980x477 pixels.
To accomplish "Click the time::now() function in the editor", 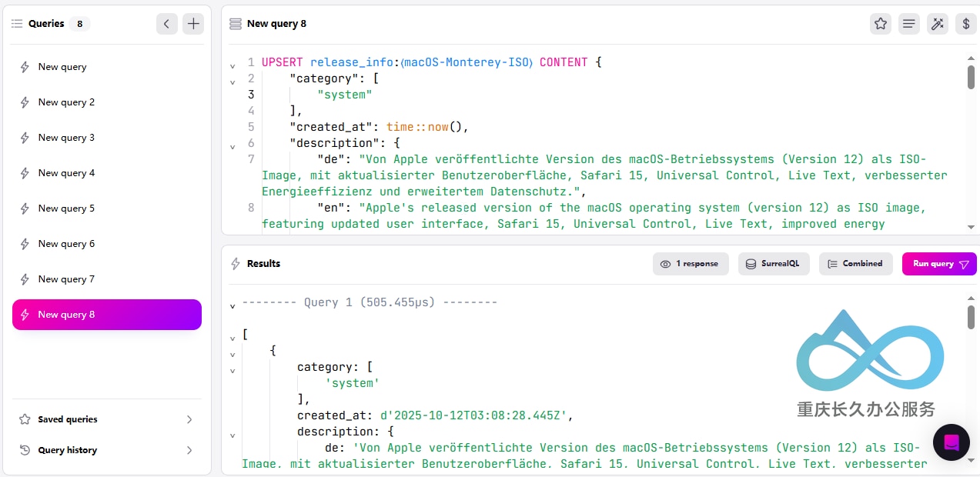I will [426, 127].
